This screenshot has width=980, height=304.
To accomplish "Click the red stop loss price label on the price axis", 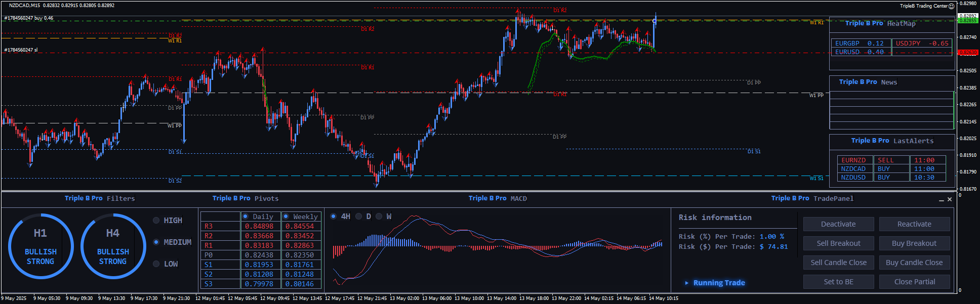I will pos(968,53).
